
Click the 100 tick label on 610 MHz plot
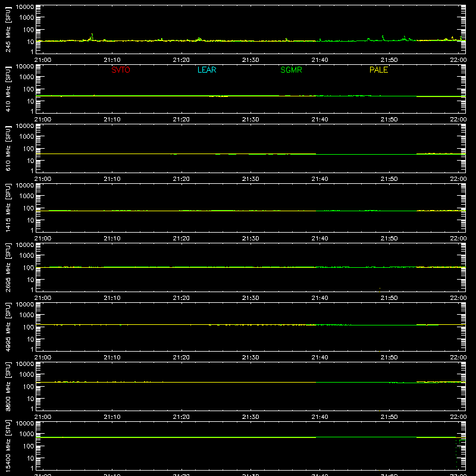tap(29, 149)
